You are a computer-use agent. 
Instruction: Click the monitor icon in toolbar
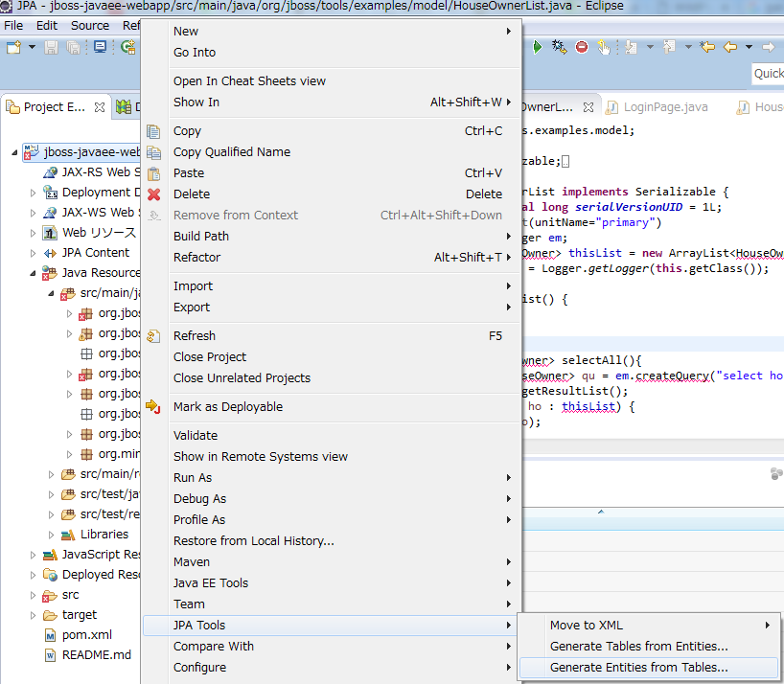tap(100, 47)
